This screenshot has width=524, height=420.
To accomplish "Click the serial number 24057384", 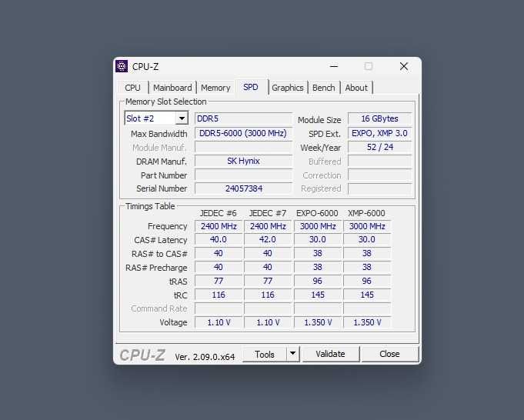I will click(x=243, y=188).
